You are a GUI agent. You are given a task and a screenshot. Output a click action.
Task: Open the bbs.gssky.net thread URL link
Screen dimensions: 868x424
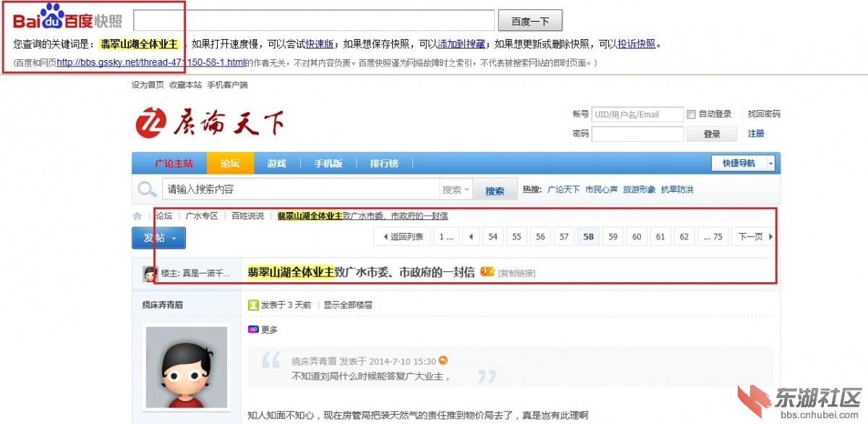151,63
